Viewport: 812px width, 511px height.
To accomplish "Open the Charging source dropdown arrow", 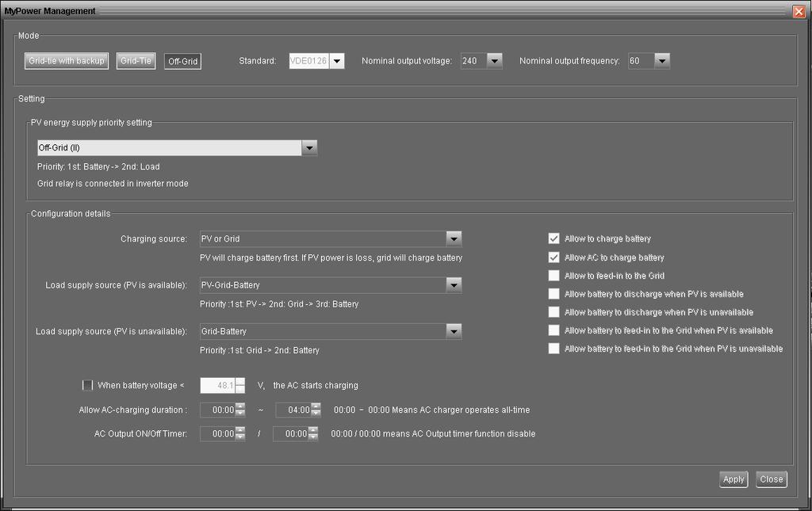I will click(454, 239).
